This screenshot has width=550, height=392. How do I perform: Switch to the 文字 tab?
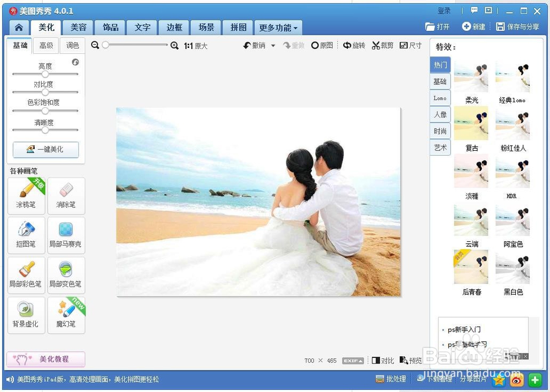point(142,27)
